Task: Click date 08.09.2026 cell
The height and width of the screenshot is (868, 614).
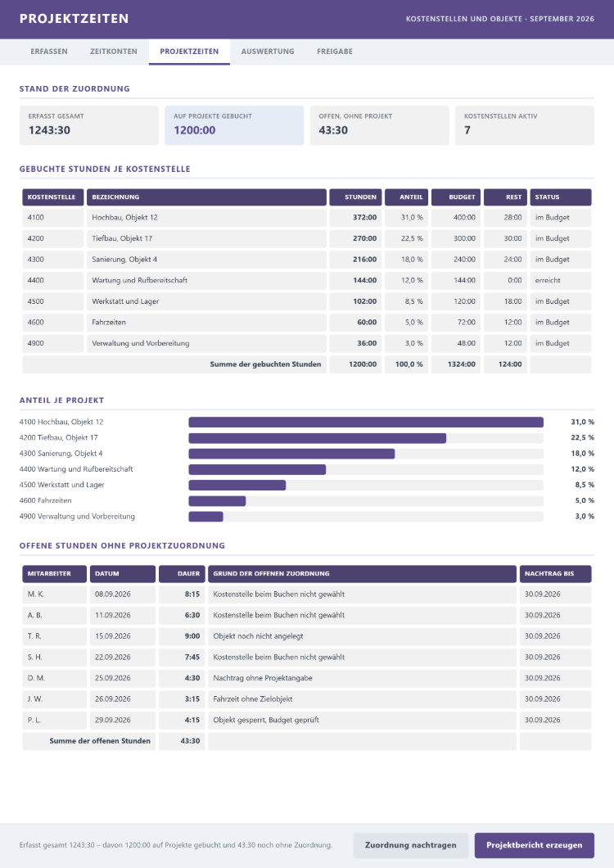Action: point(122,594)
